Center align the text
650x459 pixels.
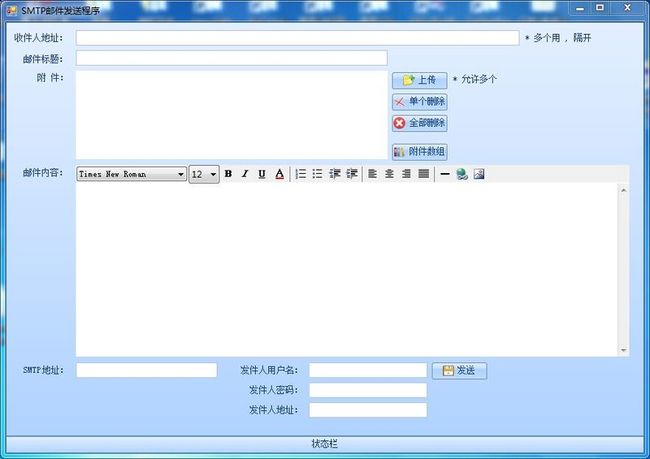point(389,174)
